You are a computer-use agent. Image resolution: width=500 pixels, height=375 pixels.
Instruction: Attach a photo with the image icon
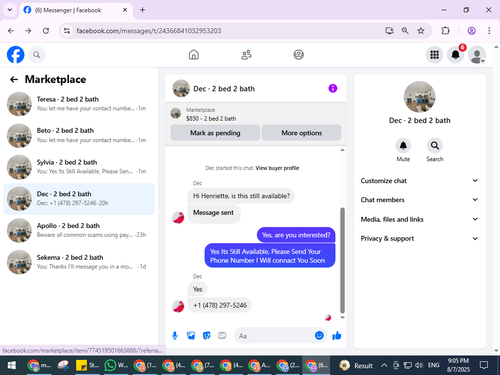point(191,336)
